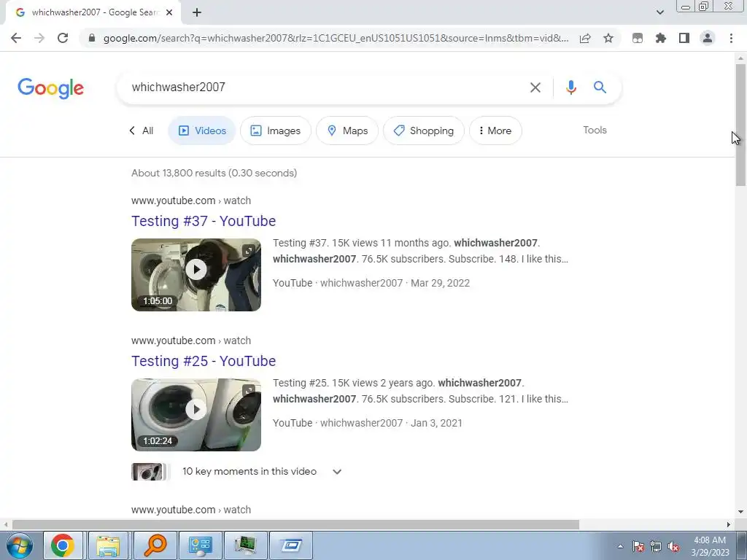
Task: Click the muted volume tray icon
Action: [x=673, y=546]
